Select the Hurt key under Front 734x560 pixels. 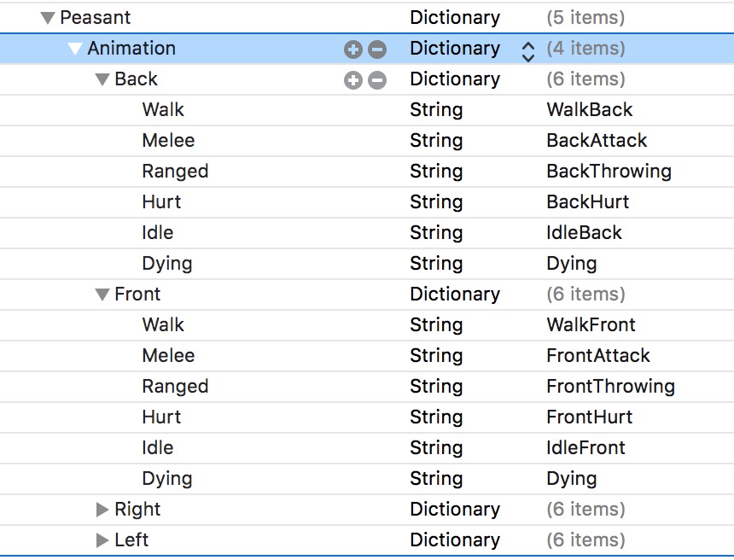(161, 417)
